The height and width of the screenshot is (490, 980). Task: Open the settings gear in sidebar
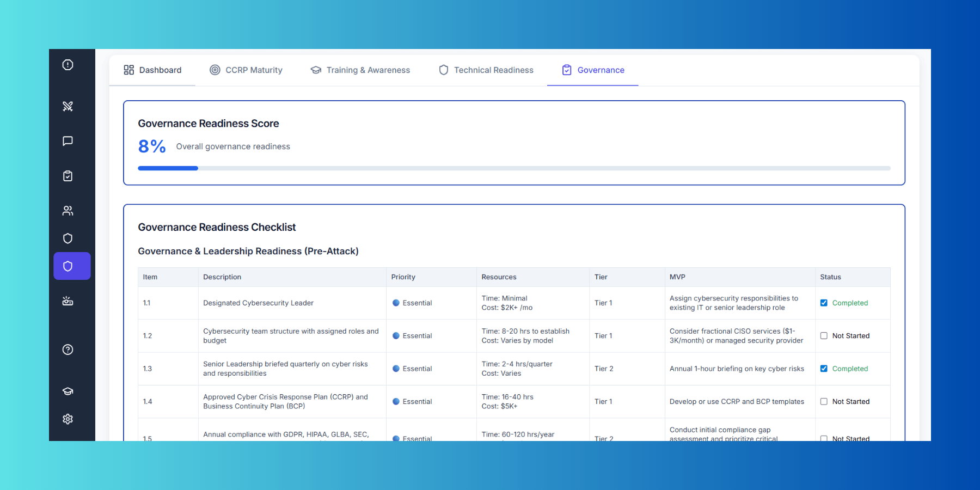[68, 419]
